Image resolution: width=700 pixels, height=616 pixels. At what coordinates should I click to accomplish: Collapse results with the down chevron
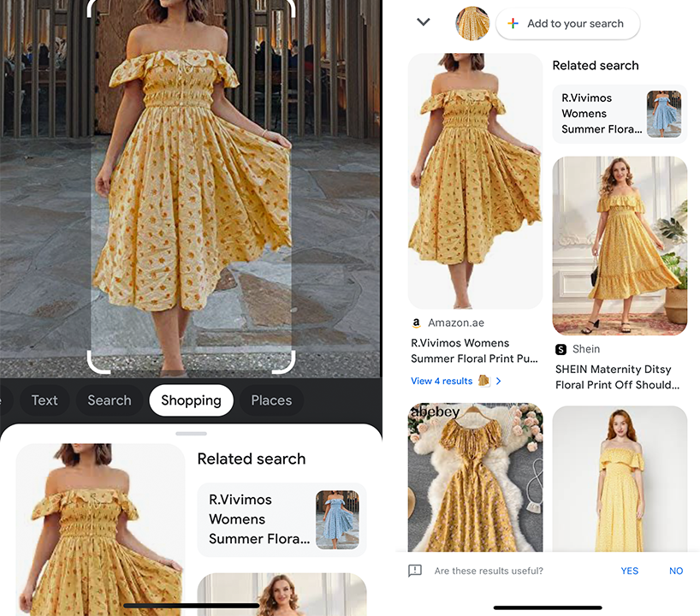[424, 22]
